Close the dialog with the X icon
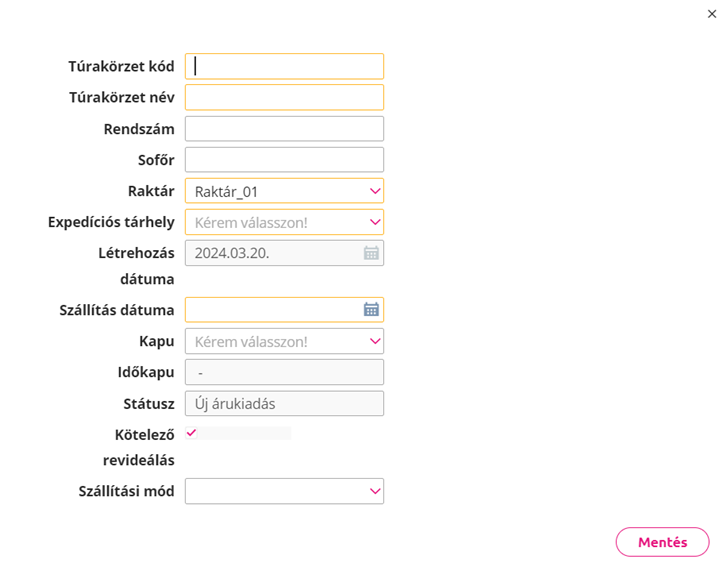Image resolution: width=719 pixels, height=563 pixels. 712,14
